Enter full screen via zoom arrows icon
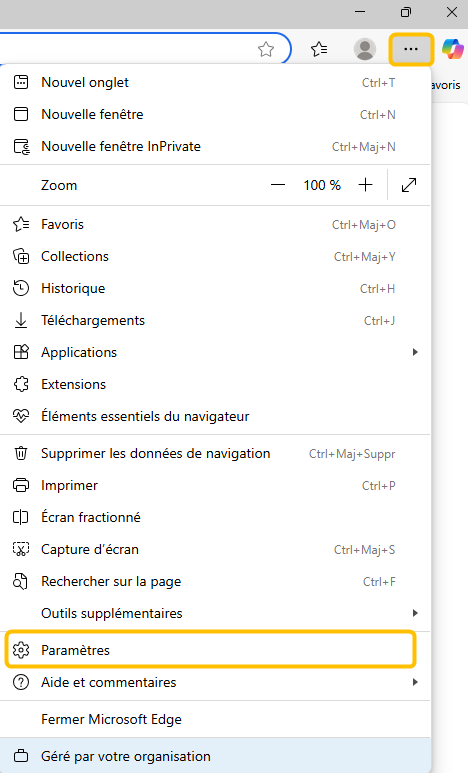Screen dimensions: 468x773 click(409, 185)
